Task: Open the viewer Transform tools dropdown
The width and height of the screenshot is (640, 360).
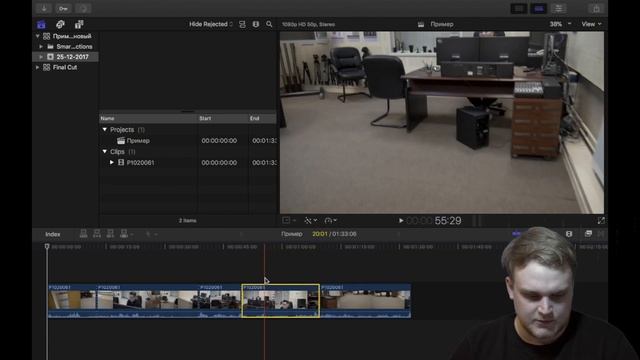Action: coord(289,220)
